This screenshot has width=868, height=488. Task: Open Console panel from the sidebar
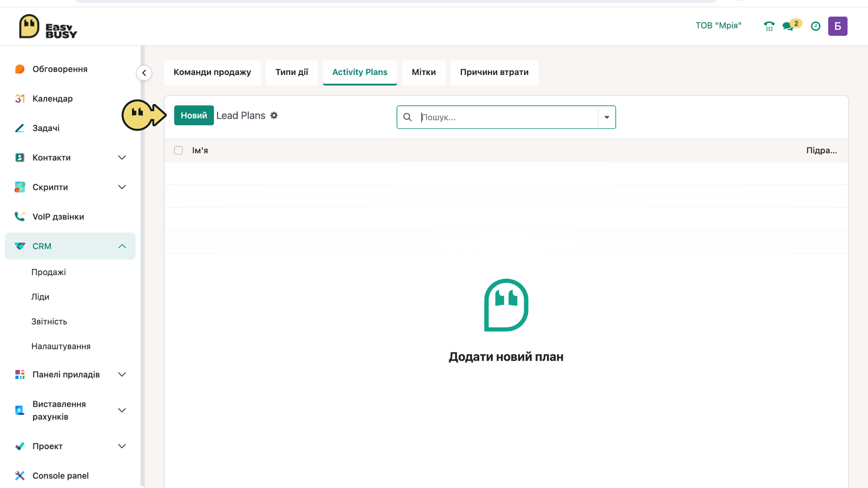61,476
